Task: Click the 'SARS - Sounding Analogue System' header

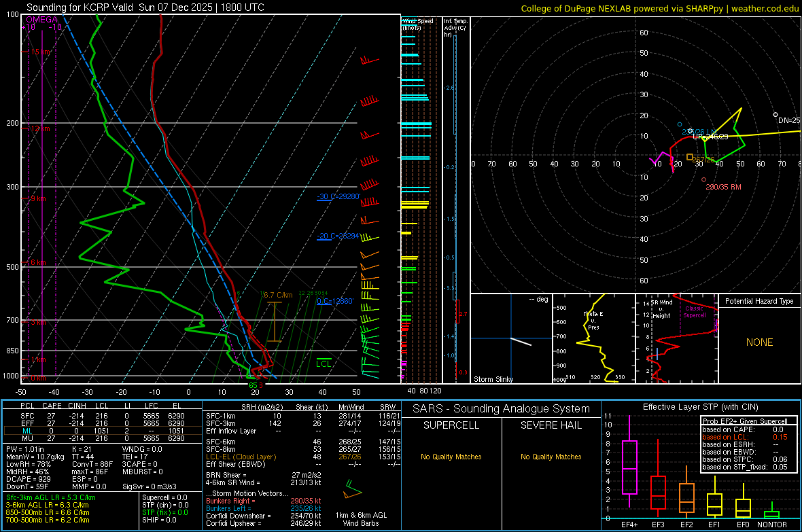Action: (x=502, y=409)
